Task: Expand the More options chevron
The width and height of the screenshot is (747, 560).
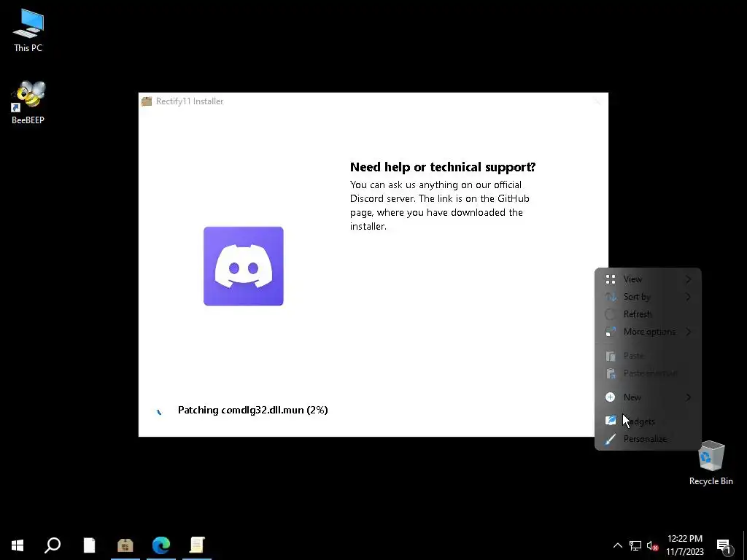Action: [689, 332]
